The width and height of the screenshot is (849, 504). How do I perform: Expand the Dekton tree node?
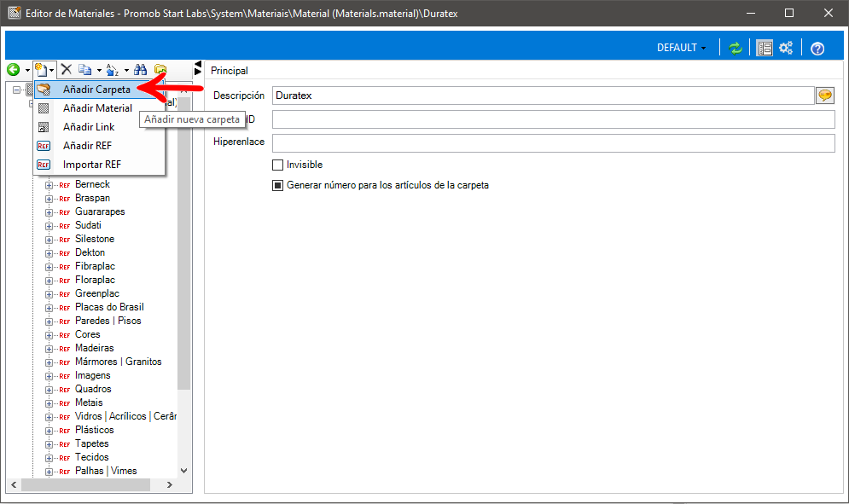pos(49,253)
